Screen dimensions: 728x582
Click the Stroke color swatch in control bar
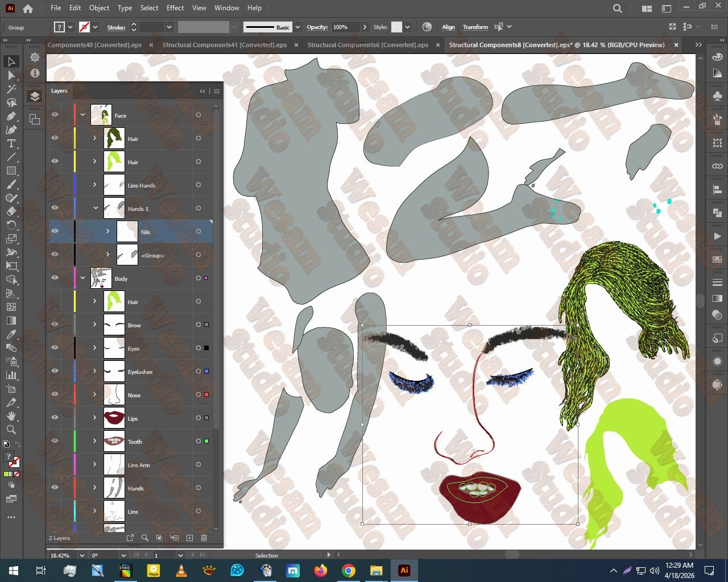tap(84, 27)
